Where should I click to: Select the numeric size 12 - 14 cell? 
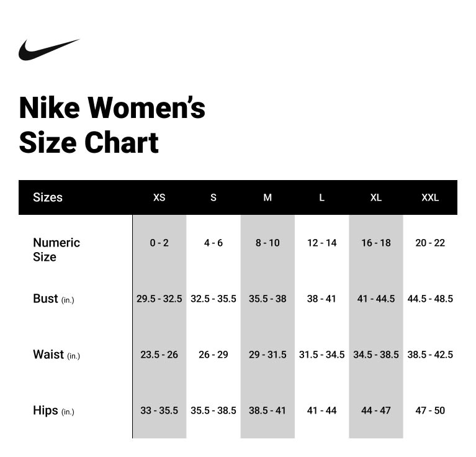[x=321, y=243]
